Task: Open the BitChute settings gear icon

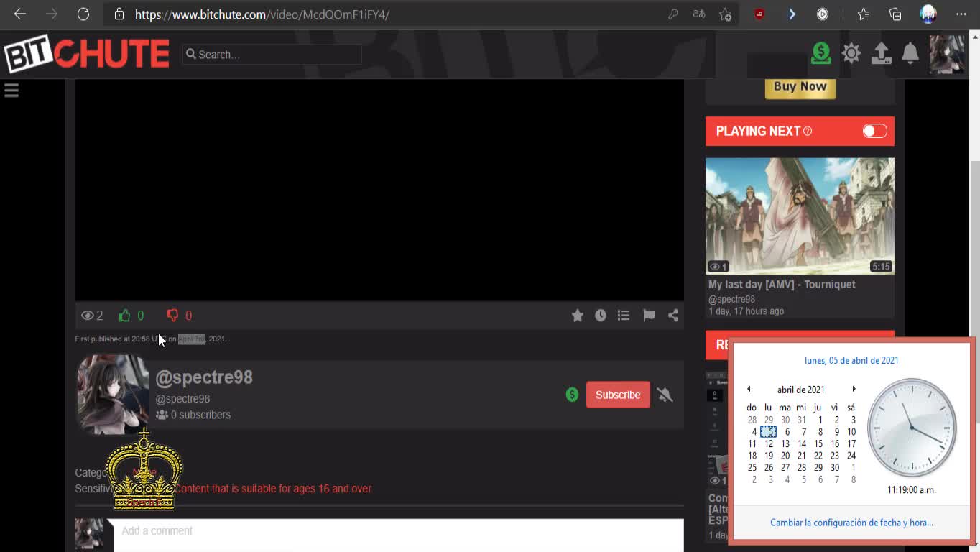Action: tap(851, 53)
